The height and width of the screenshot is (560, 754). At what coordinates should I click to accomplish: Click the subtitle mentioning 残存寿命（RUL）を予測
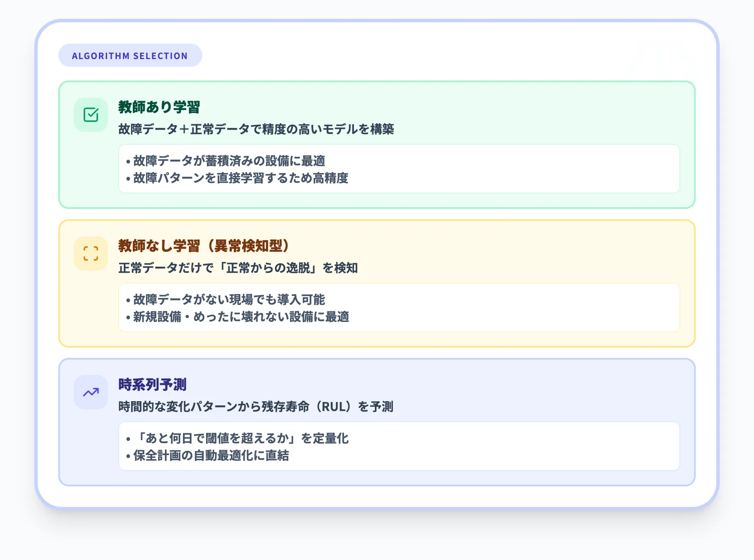[x=255, y=407]
